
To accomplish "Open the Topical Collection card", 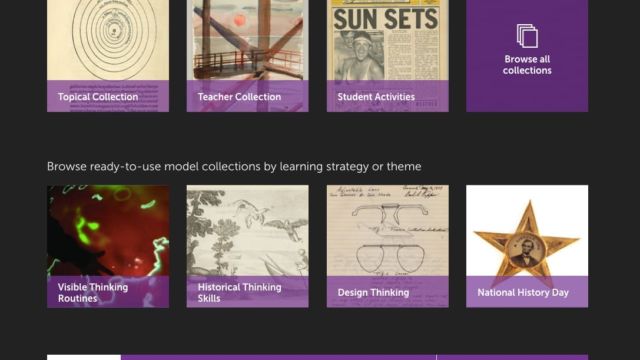I will 108,56.
